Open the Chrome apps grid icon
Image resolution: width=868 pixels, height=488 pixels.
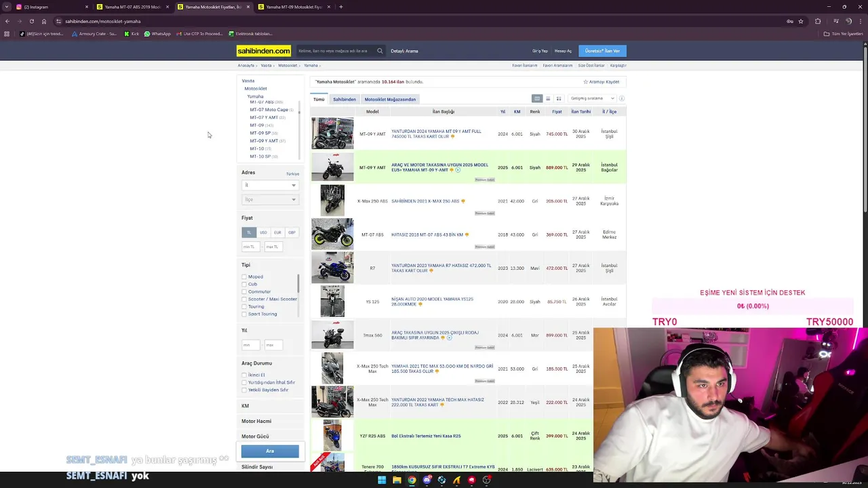pos(7,34)
